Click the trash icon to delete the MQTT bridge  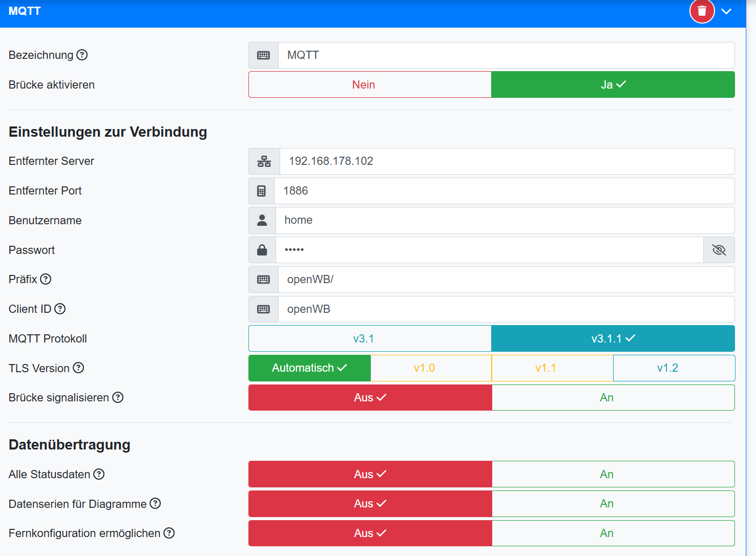point(702,11)
